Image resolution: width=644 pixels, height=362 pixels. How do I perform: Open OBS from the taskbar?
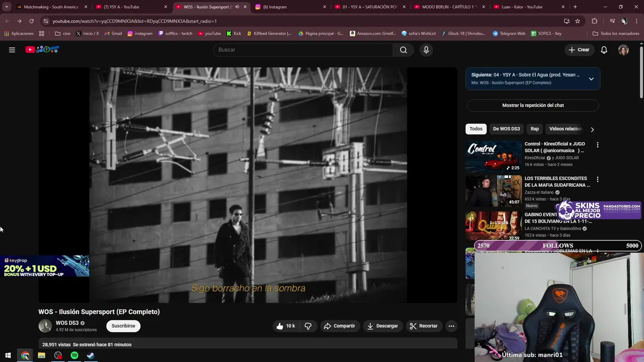58,355
